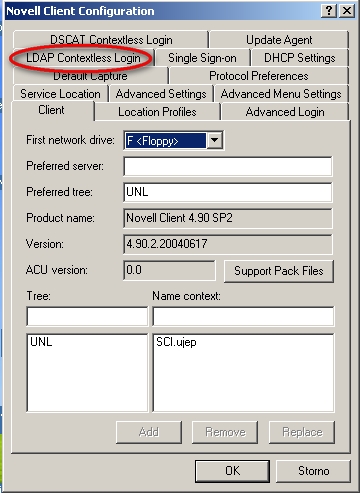Select SCI.ujep in the Name context list
The width and height of the screenshot is (360, 493).
(x=176, y=342)
